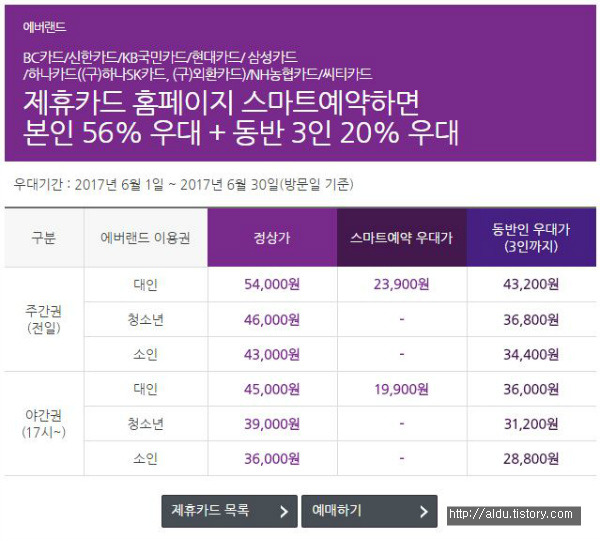Click the 45,000원 night ticket price
This screenshot has height=541, width=600.
272,389
